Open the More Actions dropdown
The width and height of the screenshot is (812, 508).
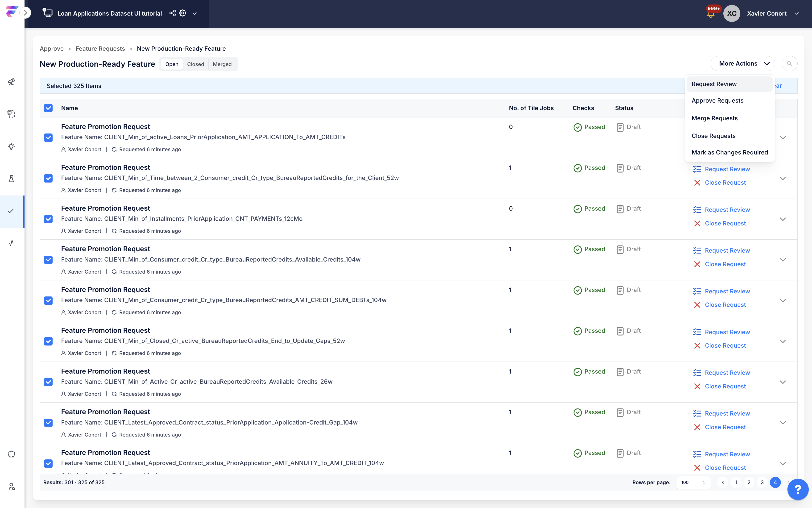742,63
